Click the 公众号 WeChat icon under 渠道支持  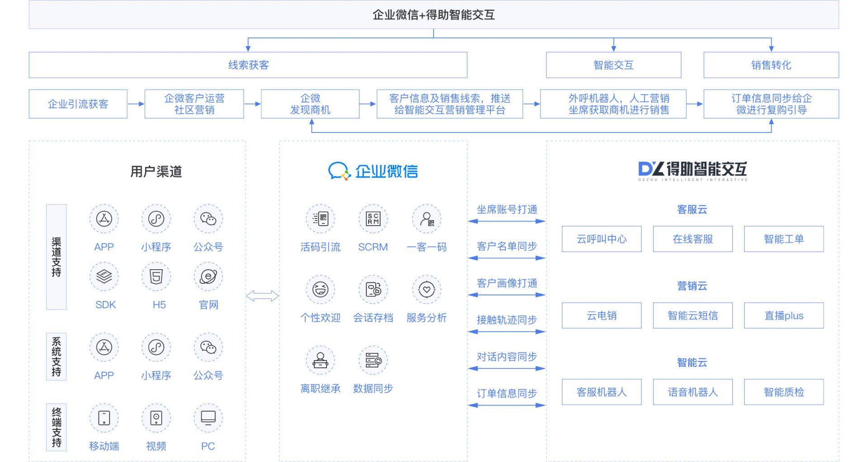(x=208, y=219)
